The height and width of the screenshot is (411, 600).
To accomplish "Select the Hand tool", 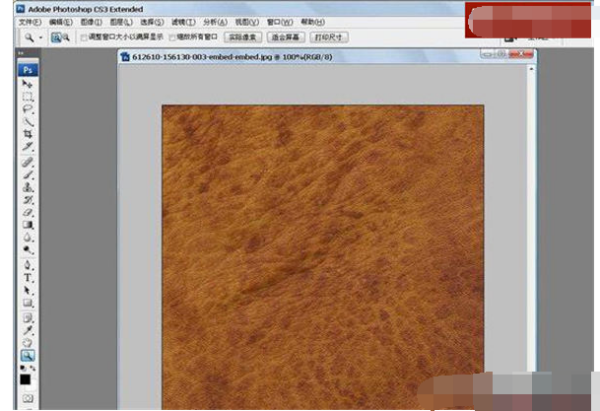I will (28, 343).
